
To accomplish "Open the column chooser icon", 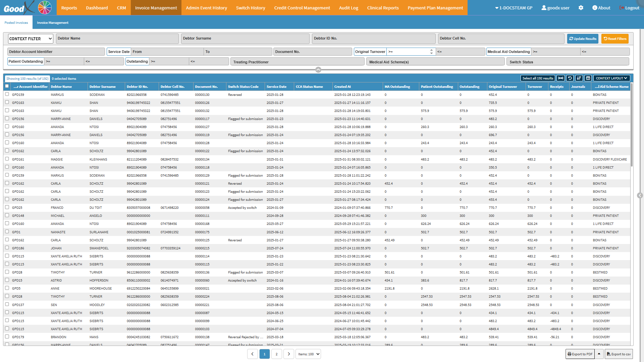I will click(x=588, y=78).
